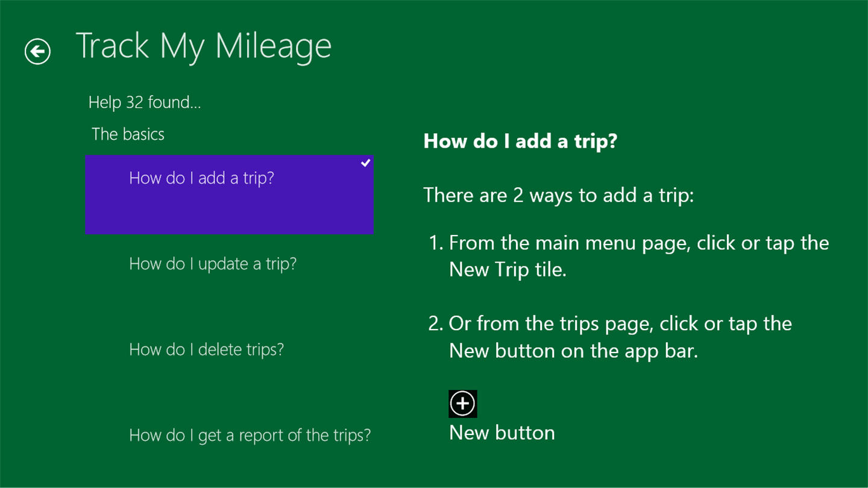Viewport: 868px width, 488px height.
Task: Toggle the checkmark on the selected topic
Action: pyautogui.click(x=365, y=163)
